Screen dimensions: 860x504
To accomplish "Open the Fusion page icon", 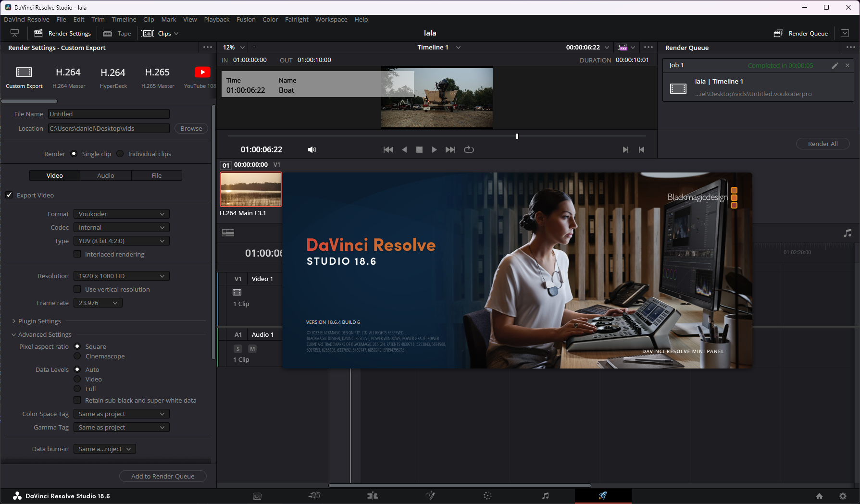I will (430, 495).
